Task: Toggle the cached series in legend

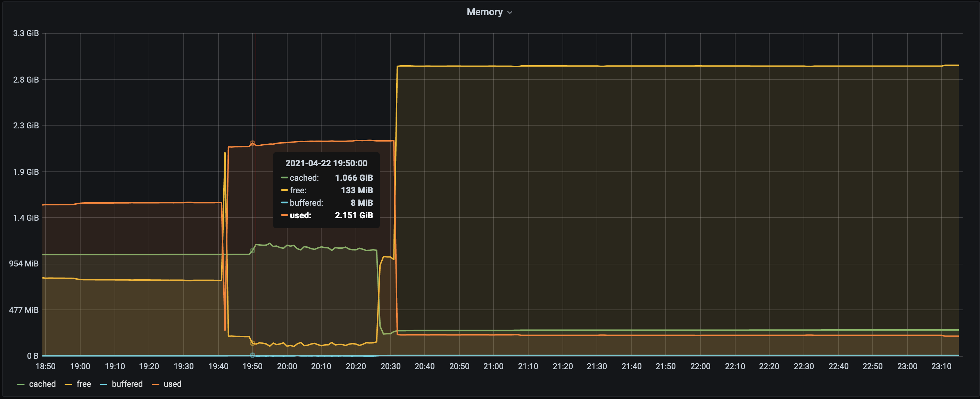Action: click(x=42, y=384)
